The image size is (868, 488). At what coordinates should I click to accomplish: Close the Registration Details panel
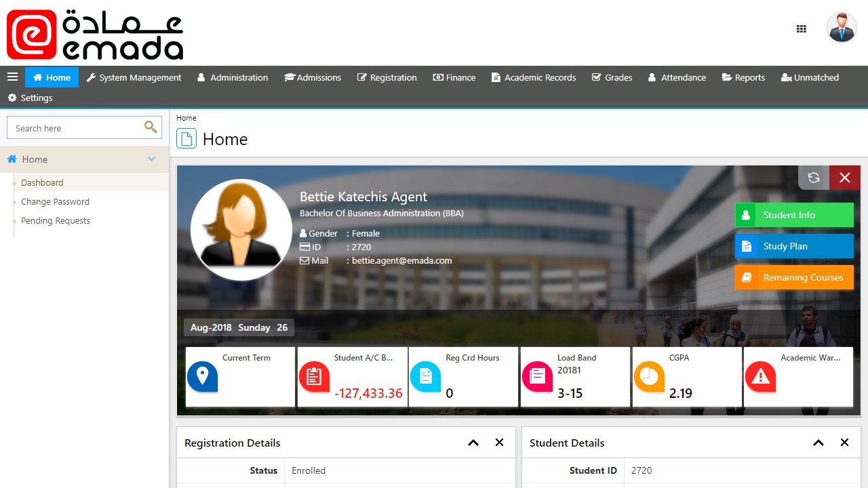click(499, 443)
